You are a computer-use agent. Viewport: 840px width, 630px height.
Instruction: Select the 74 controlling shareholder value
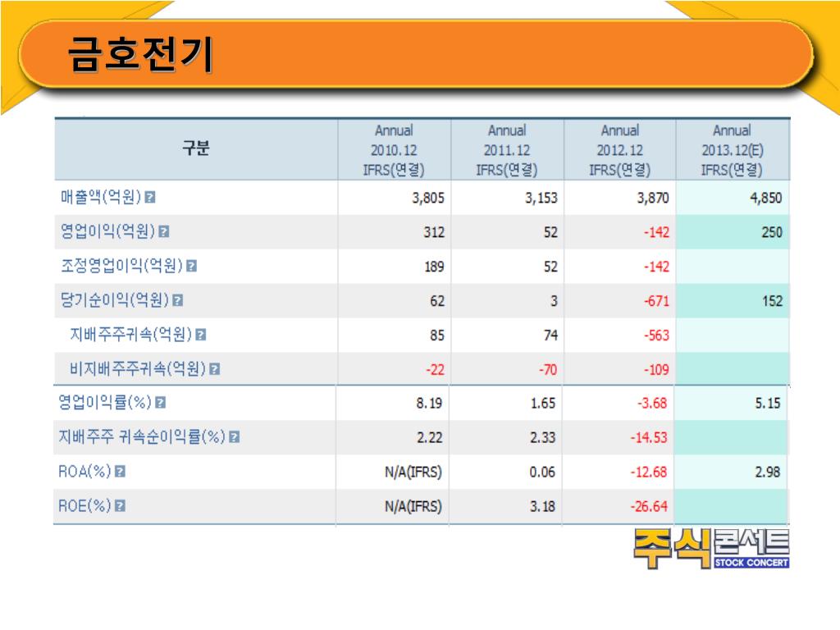(x=550, y=336)
